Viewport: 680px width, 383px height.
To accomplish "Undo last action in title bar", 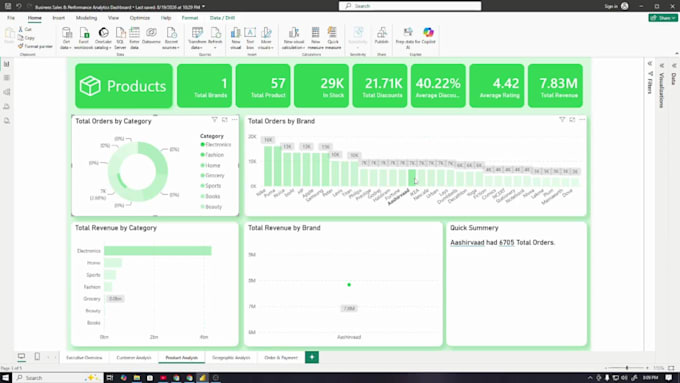I will [x=19, y=6].
